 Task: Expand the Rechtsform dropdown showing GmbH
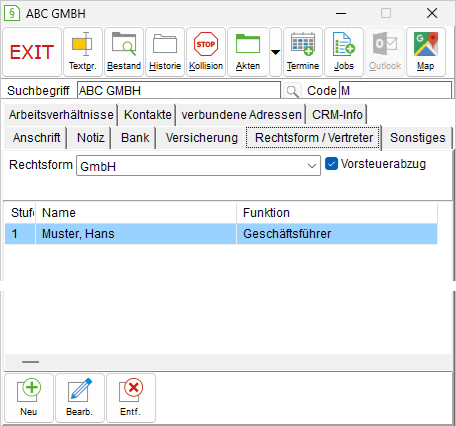coord(198,166)
